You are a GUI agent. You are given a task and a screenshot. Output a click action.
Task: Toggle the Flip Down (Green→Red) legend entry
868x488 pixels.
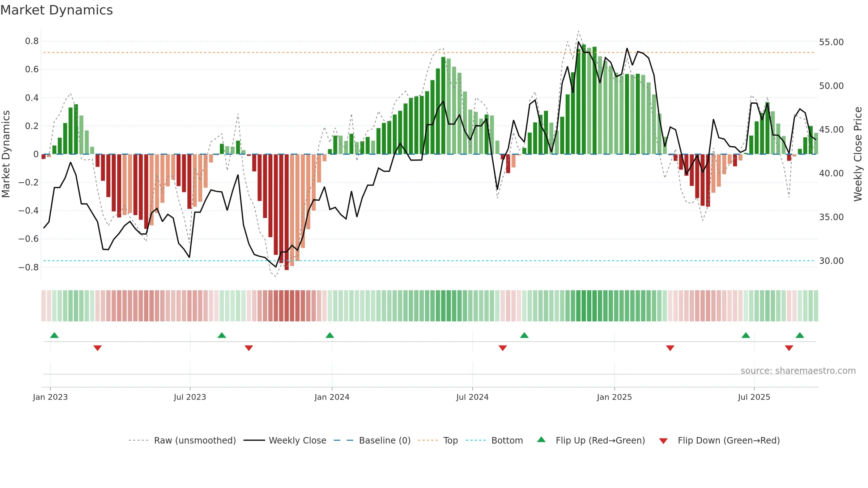(719, 440)
